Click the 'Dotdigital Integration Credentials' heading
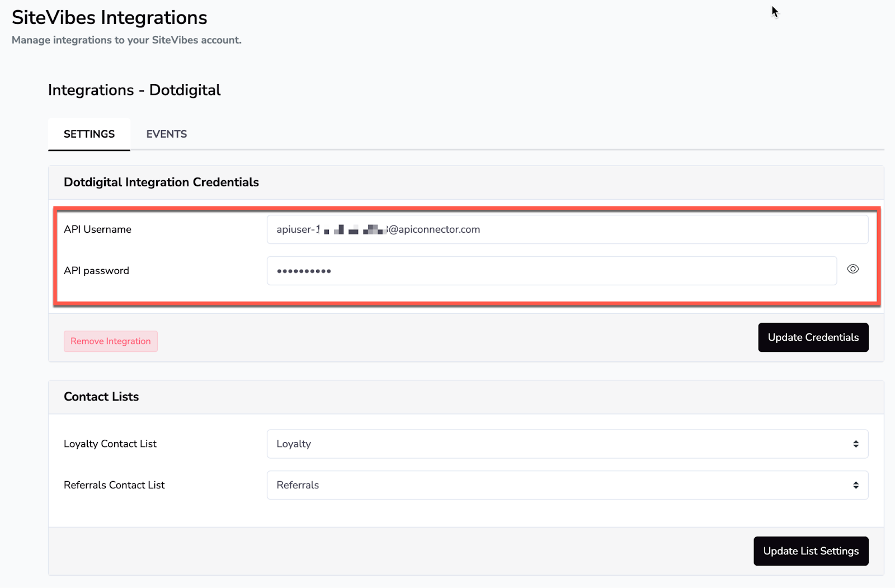 point(161,182)
